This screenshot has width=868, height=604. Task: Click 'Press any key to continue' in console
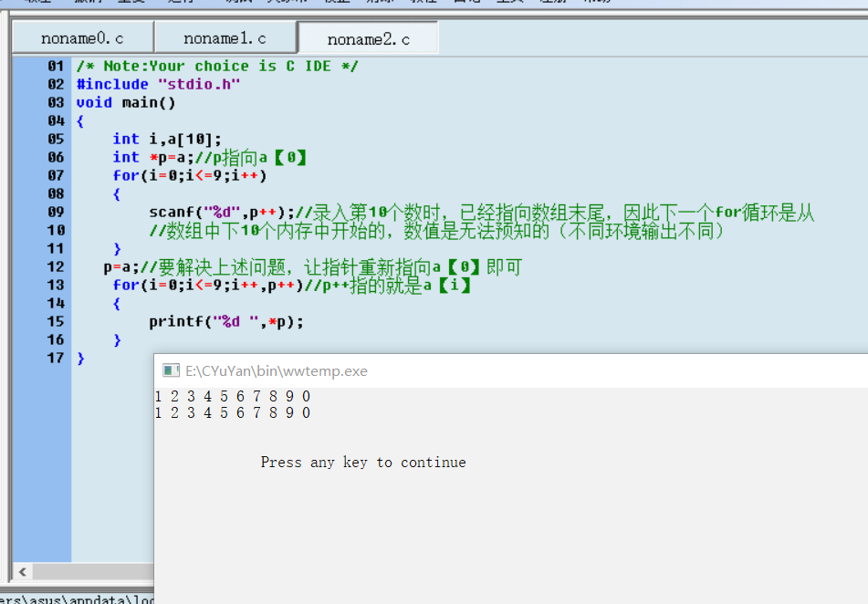[x=363, y=463]
